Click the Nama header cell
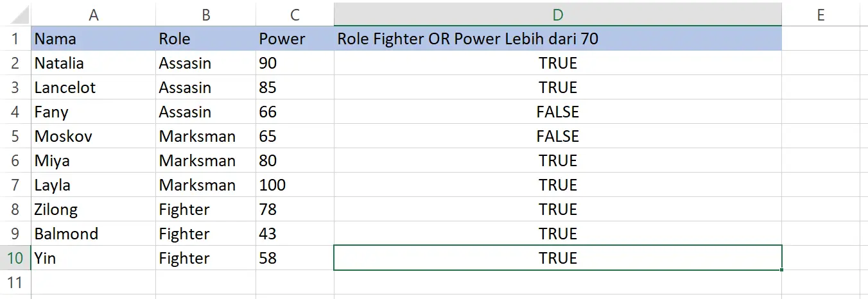The height and width of the screenshot is (299, 868). point(94,38)
